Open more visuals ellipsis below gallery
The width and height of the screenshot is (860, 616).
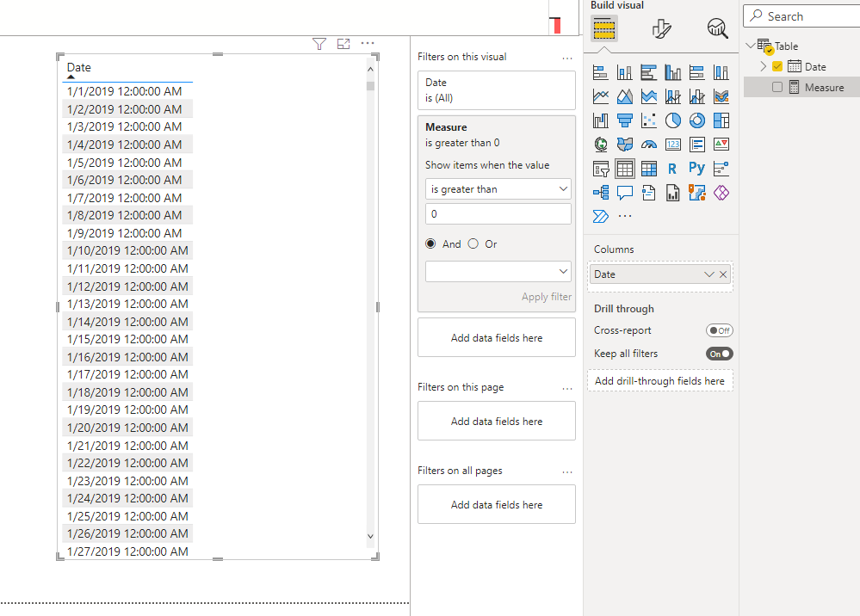[x=625, y=216]
